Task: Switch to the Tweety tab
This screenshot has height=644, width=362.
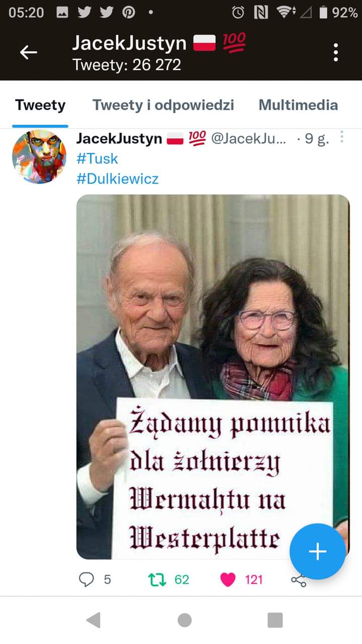Action: (x=40, y=105)
